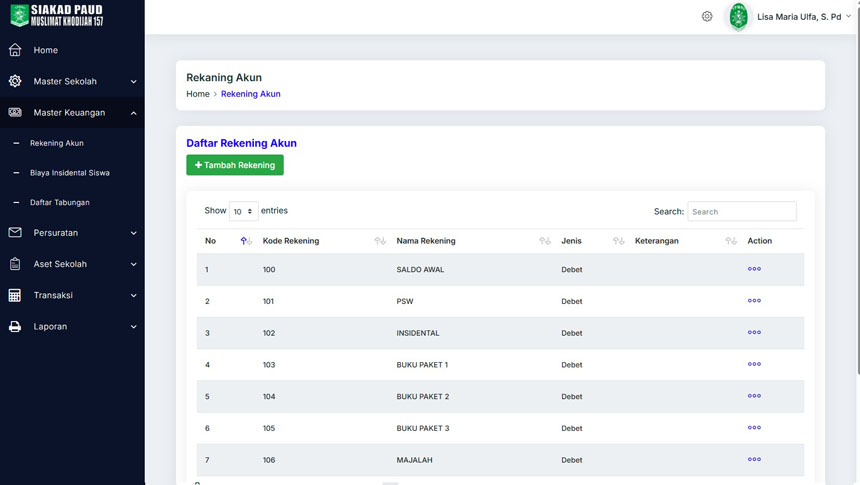860x485 pixels.
Task: Open the show entries count dropdown
Action: click(243, 212)
